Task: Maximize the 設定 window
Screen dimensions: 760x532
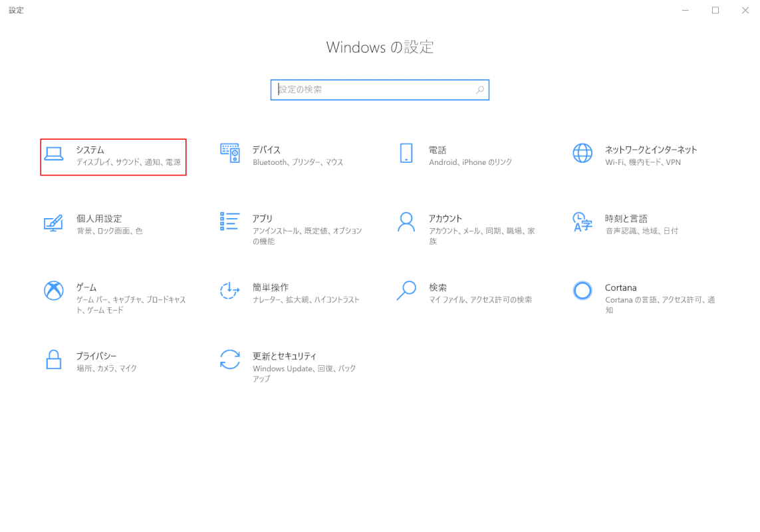Action: tap(715, 10)
